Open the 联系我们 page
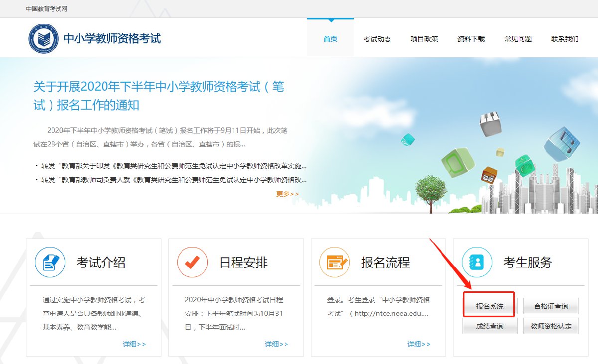This screenshot has height=364, width=598. pos(565,39)
